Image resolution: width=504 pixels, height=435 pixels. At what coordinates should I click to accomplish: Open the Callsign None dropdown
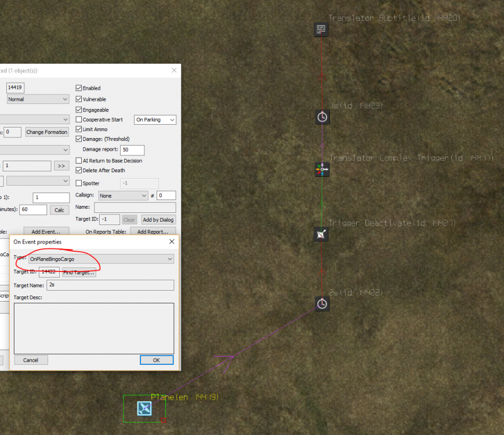pos(123,195)
